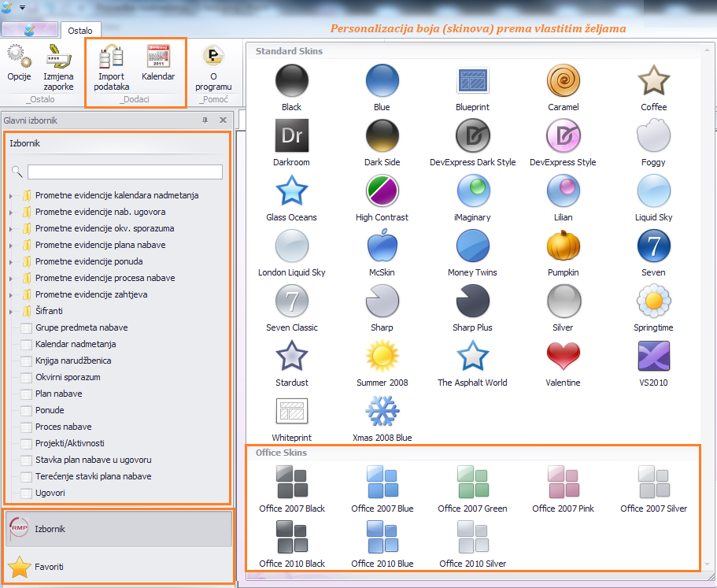
Task: Open Ponude in the menu tree
Action: coord(50,410)
